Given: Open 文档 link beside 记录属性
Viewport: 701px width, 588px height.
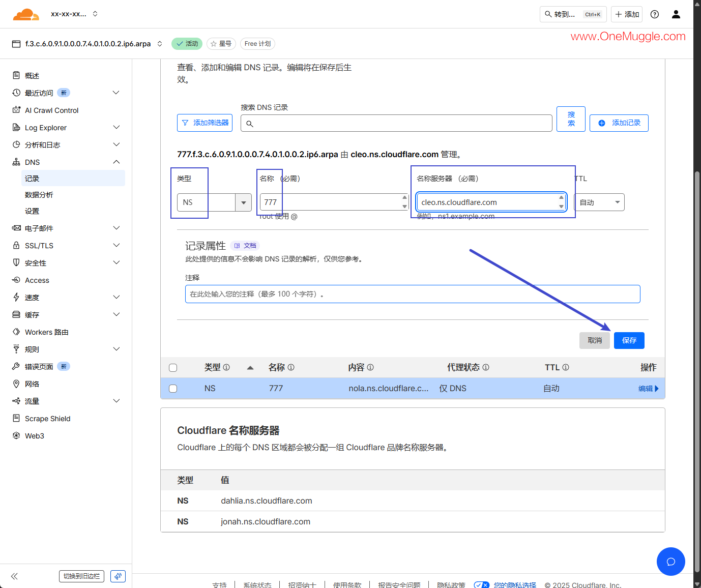Looking at the screenshot, I should point(245,246).
